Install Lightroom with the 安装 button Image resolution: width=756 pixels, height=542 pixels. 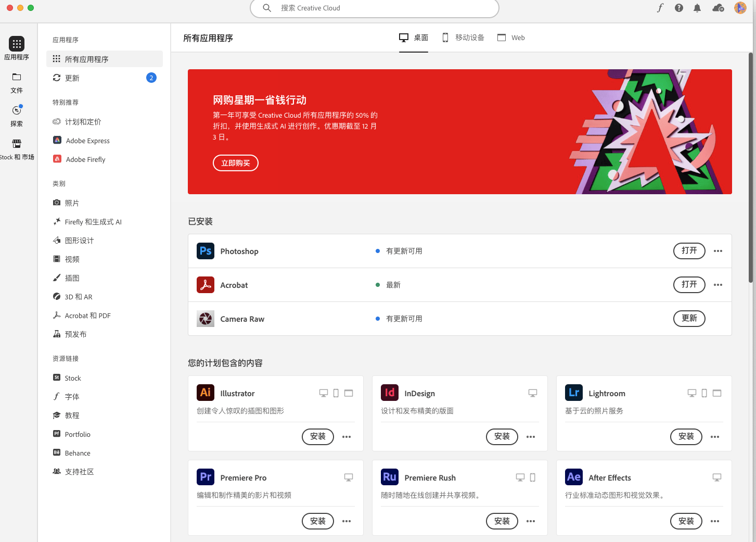point(686,437)
